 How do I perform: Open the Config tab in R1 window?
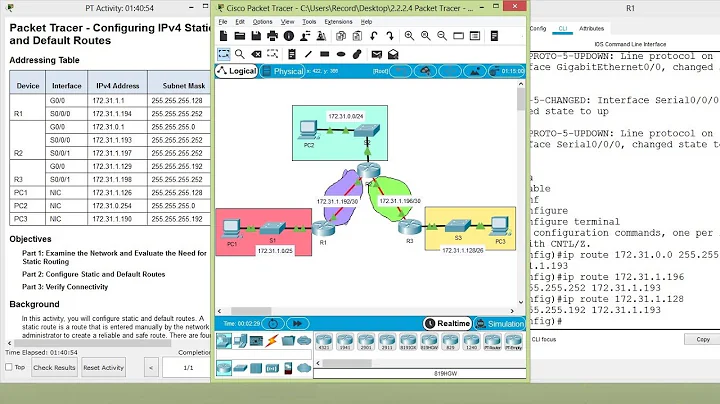click(538, 28)
